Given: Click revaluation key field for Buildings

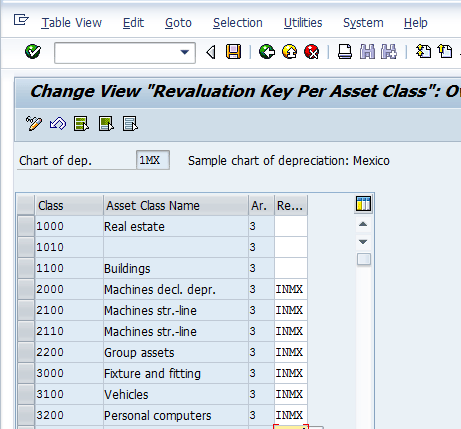Looking at the screenshot, I should (x=291, y=268).
